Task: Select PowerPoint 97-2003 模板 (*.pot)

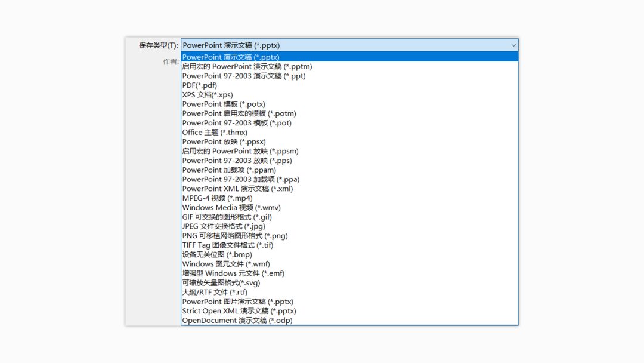Action: [349, 123]
